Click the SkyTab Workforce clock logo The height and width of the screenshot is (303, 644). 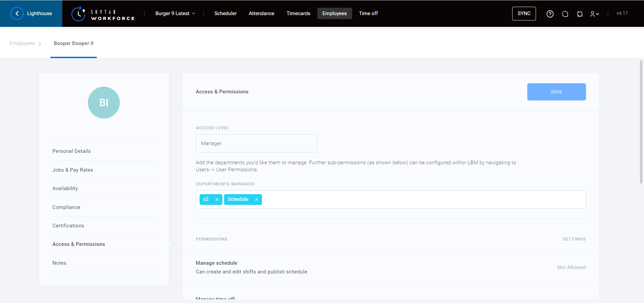[x=78, y=14]
